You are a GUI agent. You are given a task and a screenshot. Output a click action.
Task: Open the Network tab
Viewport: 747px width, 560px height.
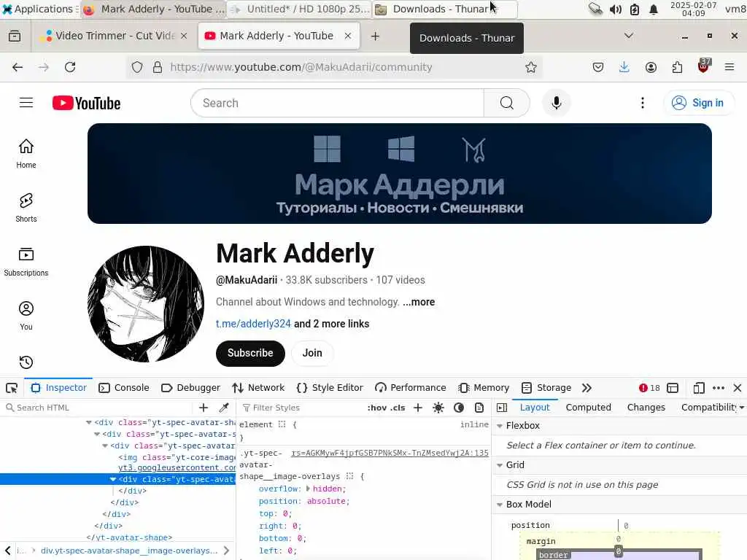click(258, 388)
